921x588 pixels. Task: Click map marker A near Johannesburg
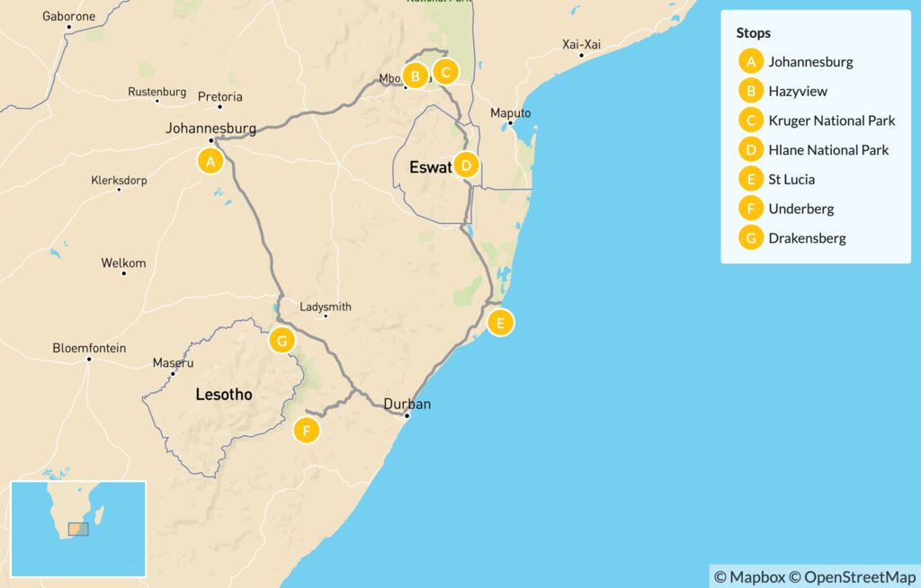coord(210,162)
